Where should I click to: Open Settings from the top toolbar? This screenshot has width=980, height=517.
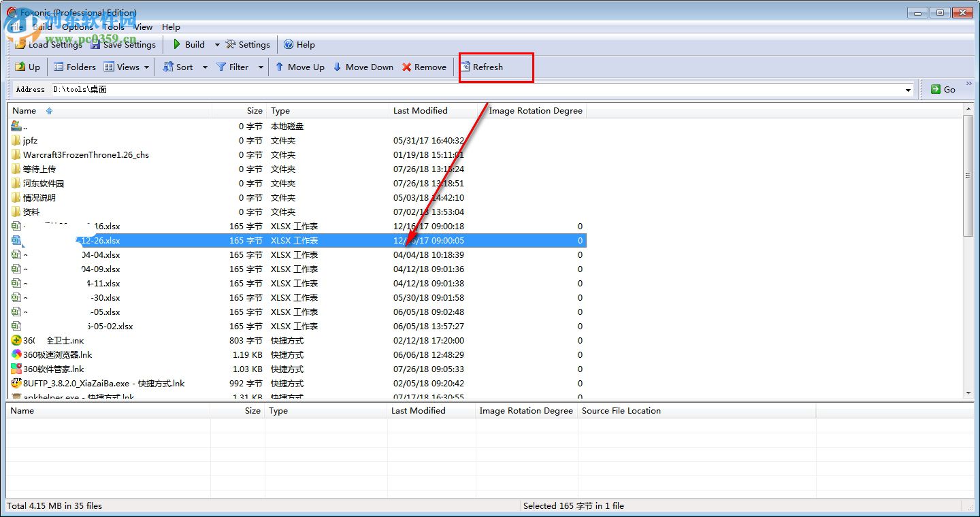[248, 45]
